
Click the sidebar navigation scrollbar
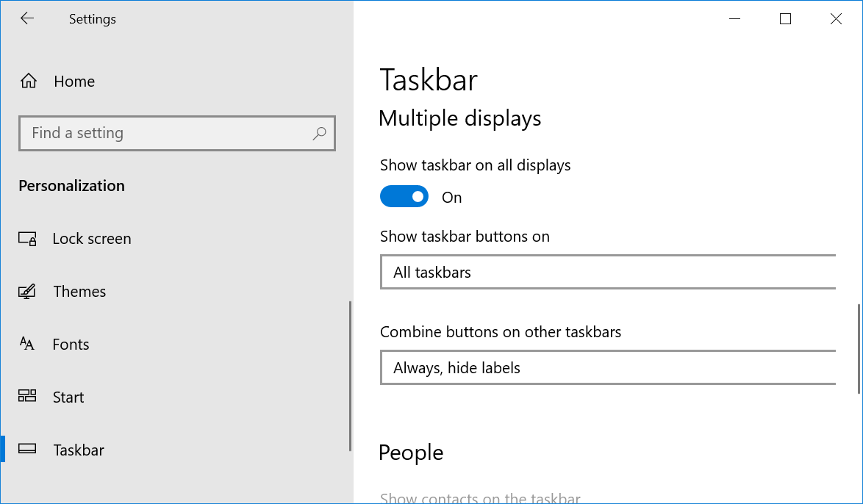[x=350, y=375]
